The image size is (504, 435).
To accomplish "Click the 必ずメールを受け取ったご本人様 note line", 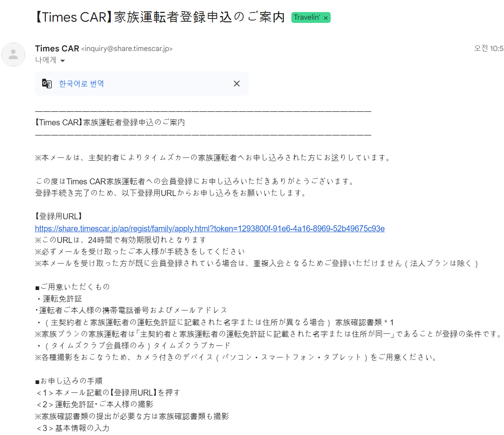I will pos(140,251).
